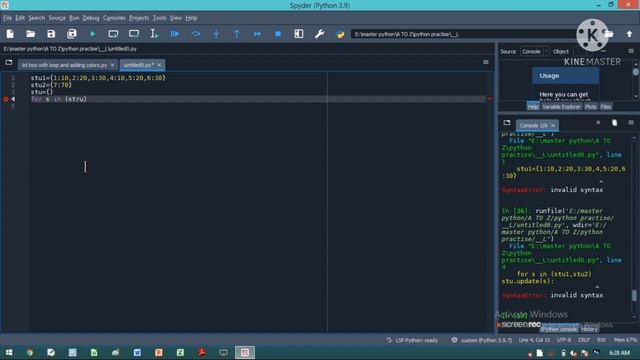Open the Debug menu
This screenshot has width=640, height=360.
pos(91,18)
